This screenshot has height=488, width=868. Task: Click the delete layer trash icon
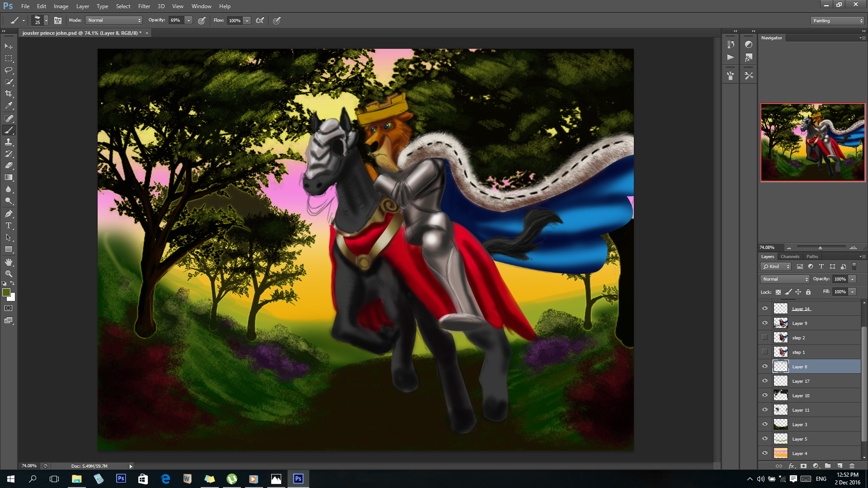tap(852, 465)
